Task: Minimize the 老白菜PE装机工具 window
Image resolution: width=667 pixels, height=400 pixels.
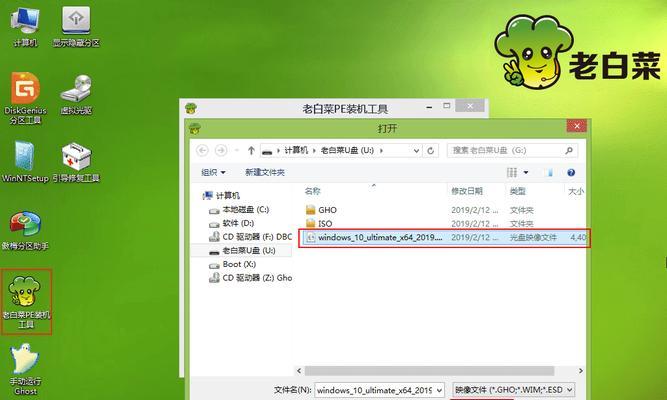Action: click(429, 106)
